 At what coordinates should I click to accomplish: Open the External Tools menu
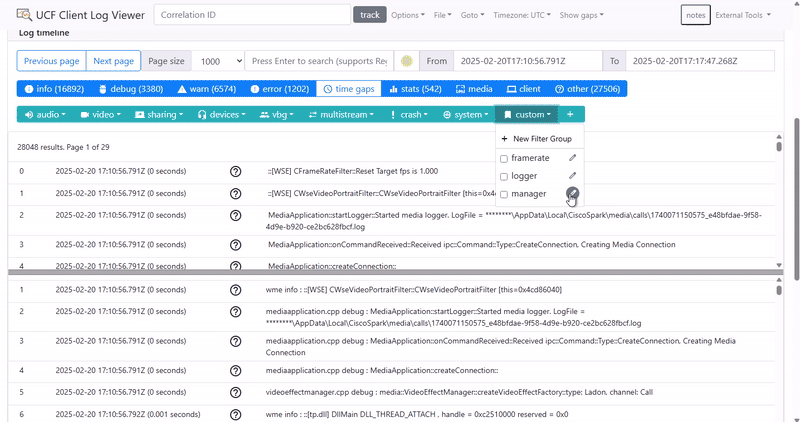pos(743,15)
